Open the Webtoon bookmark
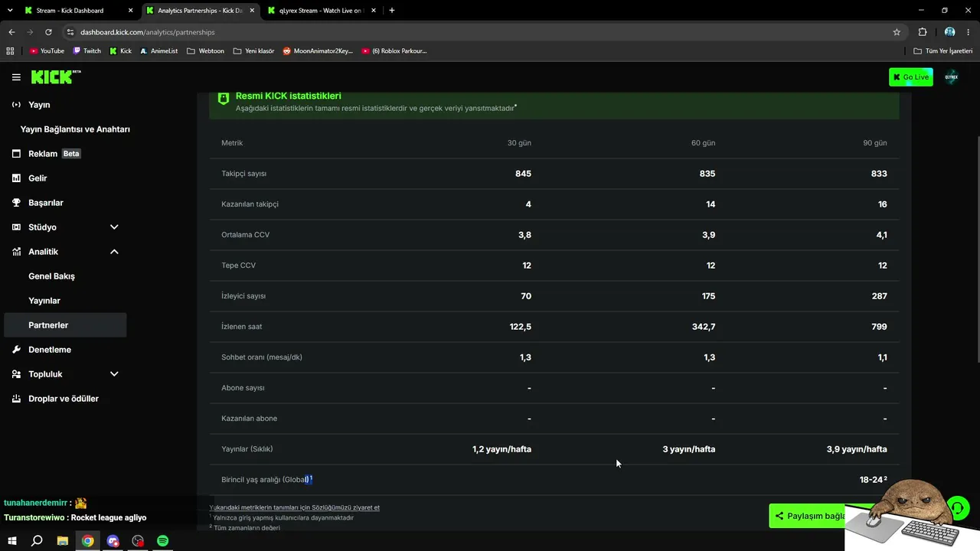The width and height of the screenshot is (980, 551). 205,51
